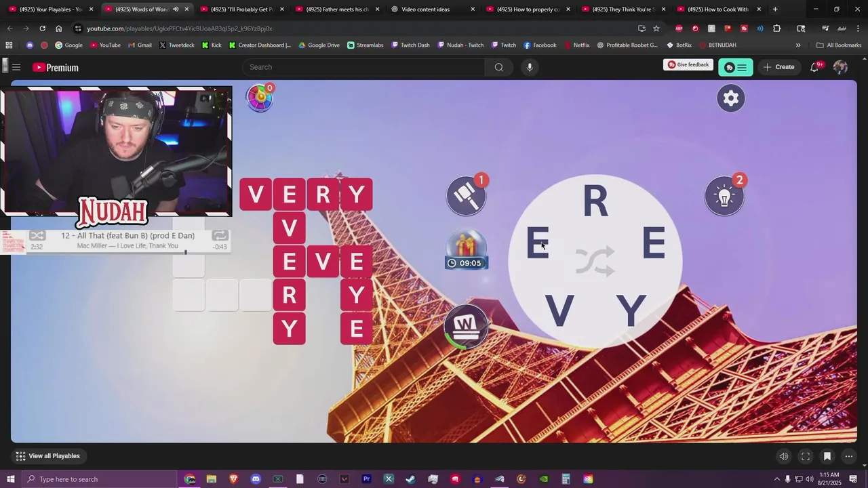The height and width of the screenshot is (488, 868).
Task: Click the address bar URL
Action: tap(179, 28)
